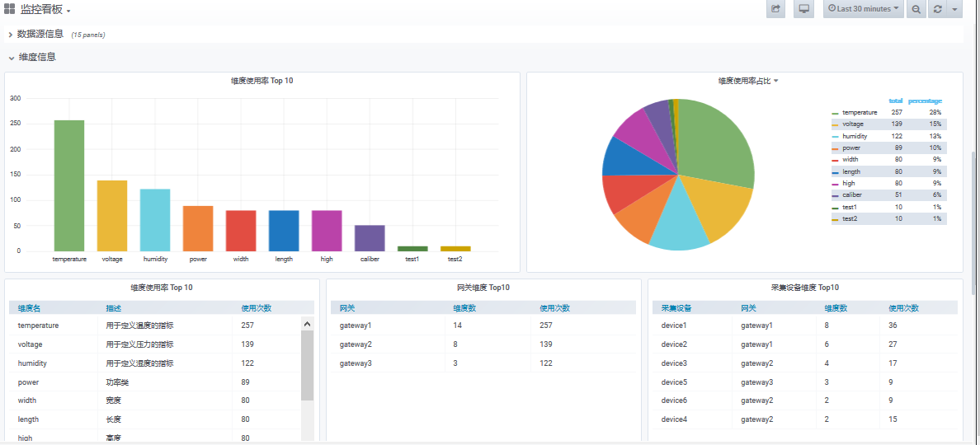
Task: Click the share dashboard icon
Action: point(775,9)
